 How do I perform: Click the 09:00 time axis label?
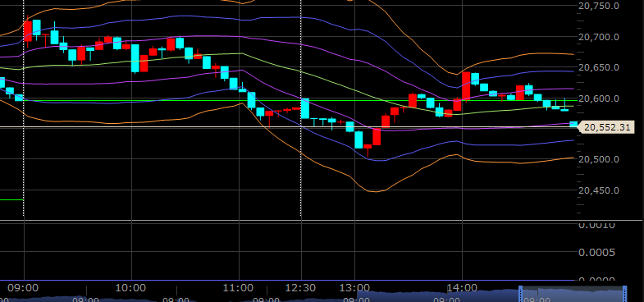point(24,287)
